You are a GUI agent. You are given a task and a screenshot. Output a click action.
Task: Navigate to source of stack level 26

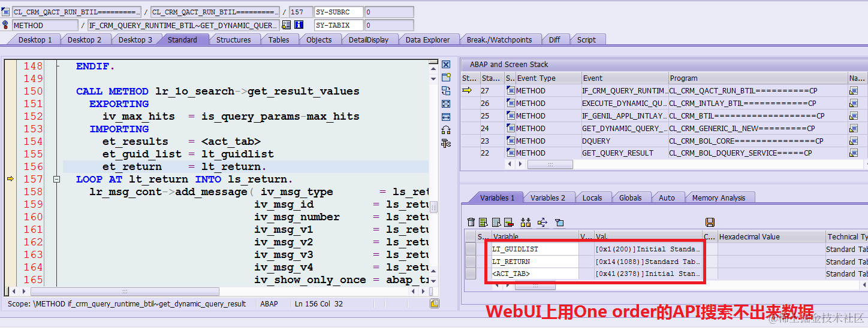[x=854, y=104]
